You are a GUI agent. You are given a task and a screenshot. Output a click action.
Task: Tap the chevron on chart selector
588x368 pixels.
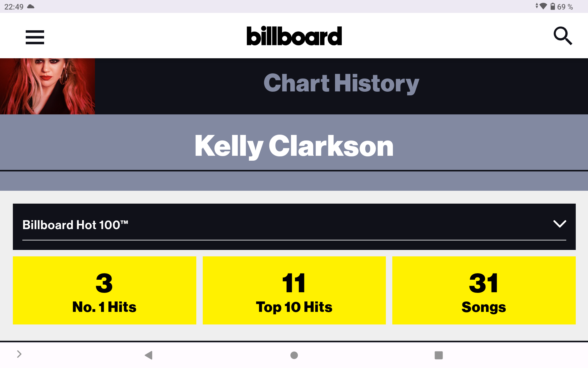[x=560, y=224]
